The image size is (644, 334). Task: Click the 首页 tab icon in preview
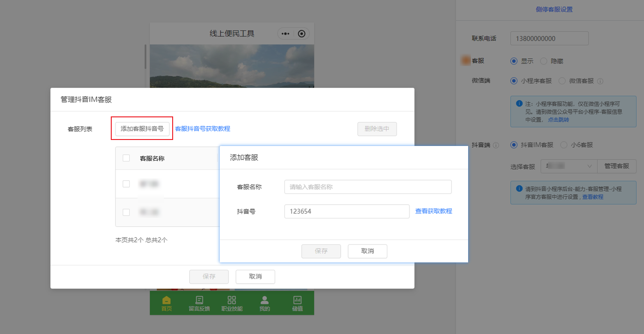click(x=167, y=299)
